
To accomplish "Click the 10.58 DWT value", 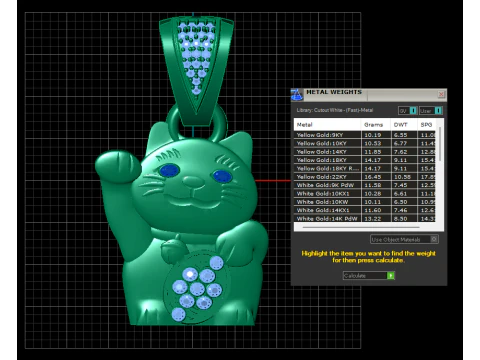I will tap(402, 177).
